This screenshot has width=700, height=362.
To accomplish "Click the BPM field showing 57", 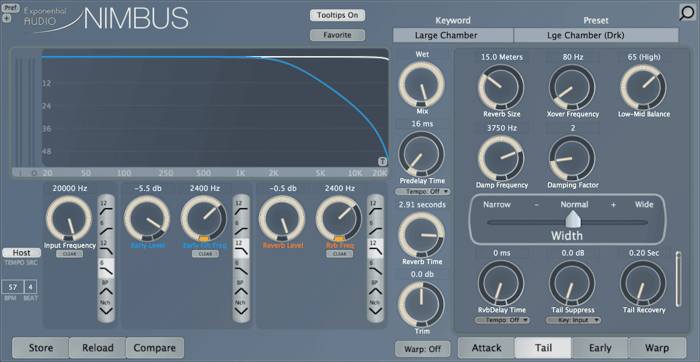I will (12, 287).
